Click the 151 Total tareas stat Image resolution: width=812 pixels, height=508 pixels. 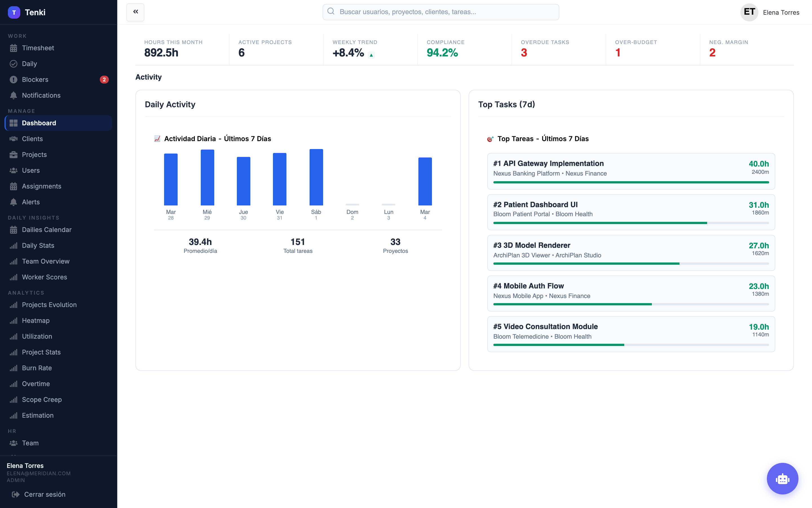(x=298, y=246)
